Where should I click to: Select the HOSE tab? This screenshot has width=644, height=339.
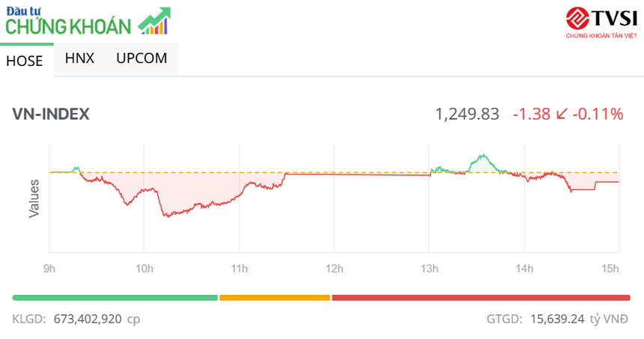click(25, 61)
